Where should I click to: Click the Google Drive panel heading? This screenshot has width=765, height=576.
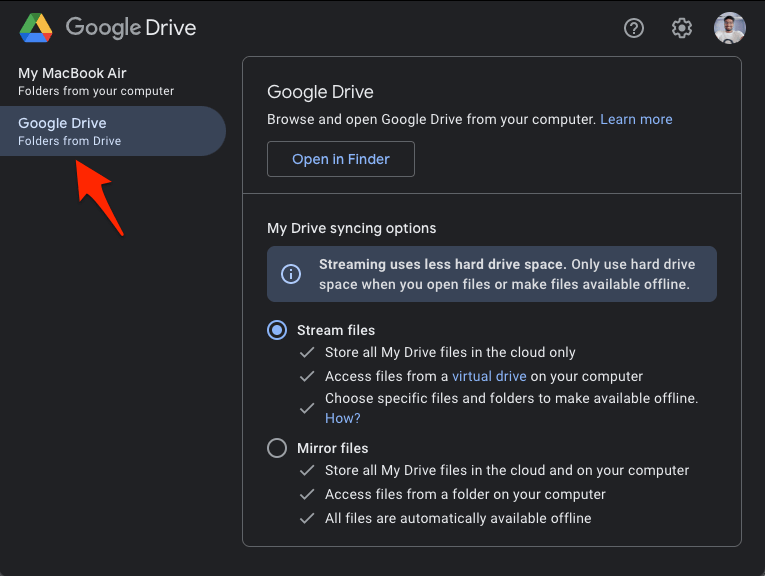[x=320, y=92]
